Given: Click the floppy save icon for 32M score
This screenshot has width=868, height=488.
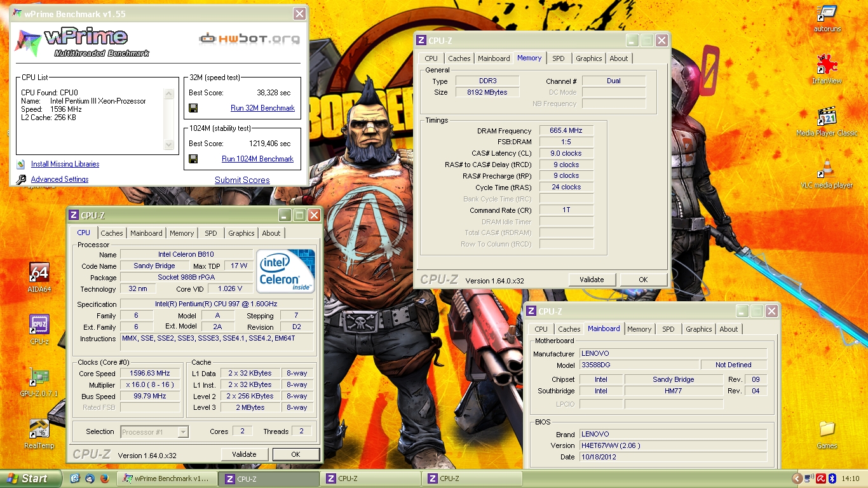Looking at the screenshot, I should pos(193,108).
